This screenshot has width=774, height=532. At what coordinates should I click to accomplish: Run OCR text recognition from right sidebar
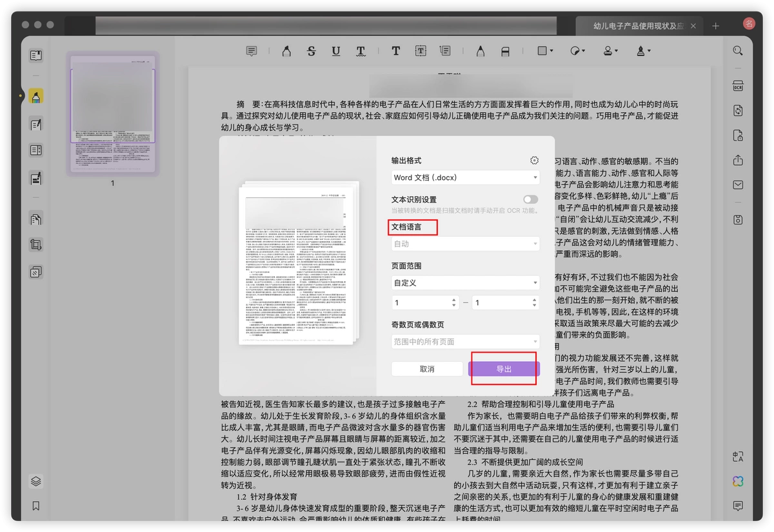pyautogui.click(x=738, y=86)
